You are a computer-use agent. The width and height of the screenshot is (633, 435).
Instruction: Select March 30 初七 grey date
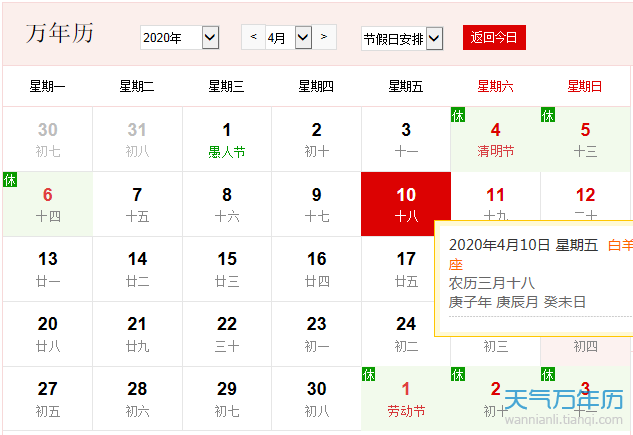click(x=48, y=139)
